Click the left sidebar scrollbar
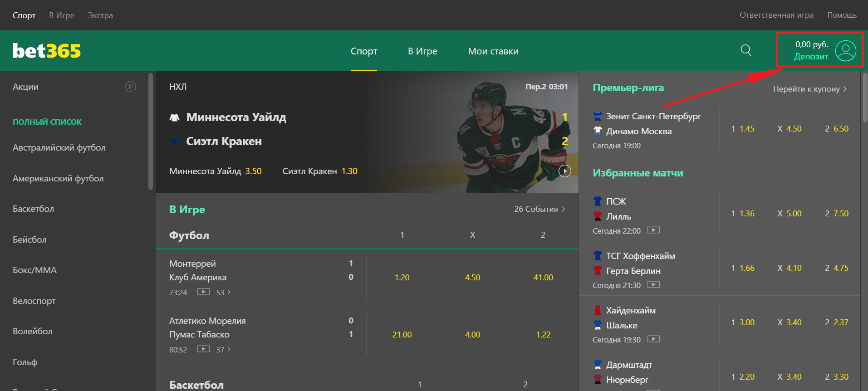This screenshot has width=868, height=391. (x=151, y=132)
